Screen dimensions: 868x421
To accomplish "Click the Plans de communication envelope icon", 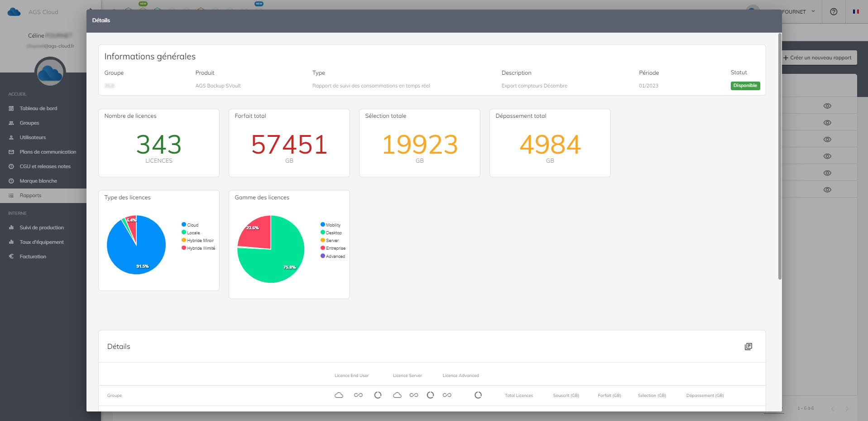I will [x=11, y=152].
